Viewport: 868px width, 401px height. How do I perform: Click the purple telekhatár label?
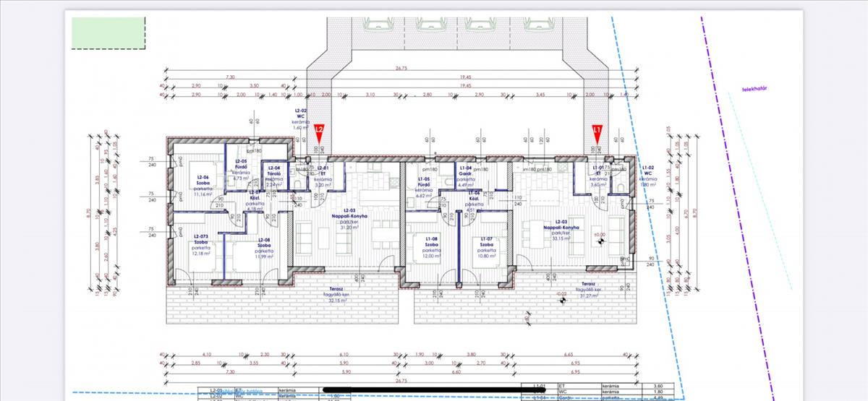coord(754,90)
